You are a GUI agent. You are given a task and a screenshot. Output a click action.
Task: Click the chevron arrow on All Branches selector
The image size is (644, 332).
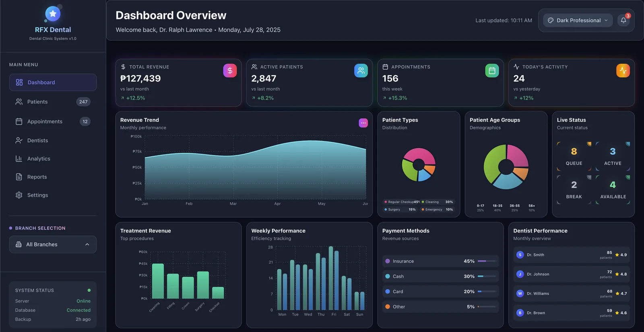tap(87, 245)
